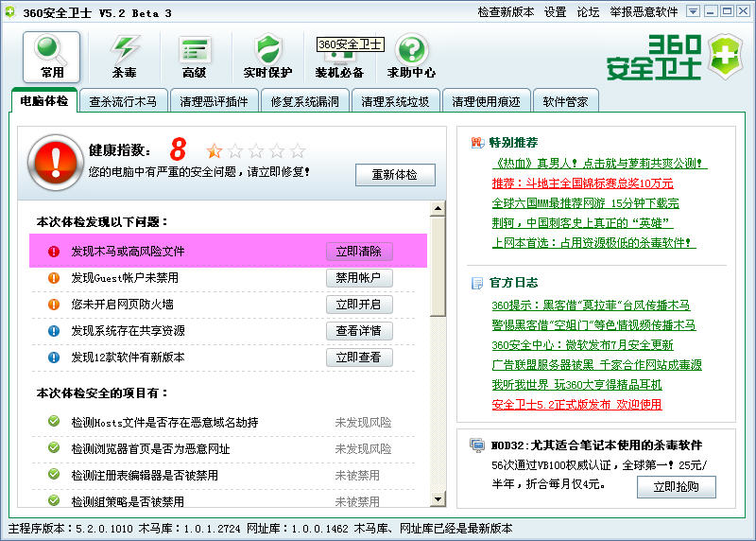This screenshot has height=541, width=756.
Task: Click orange alert icon beside 发现Guest帐户未禁用
Action: coord(54,278)
